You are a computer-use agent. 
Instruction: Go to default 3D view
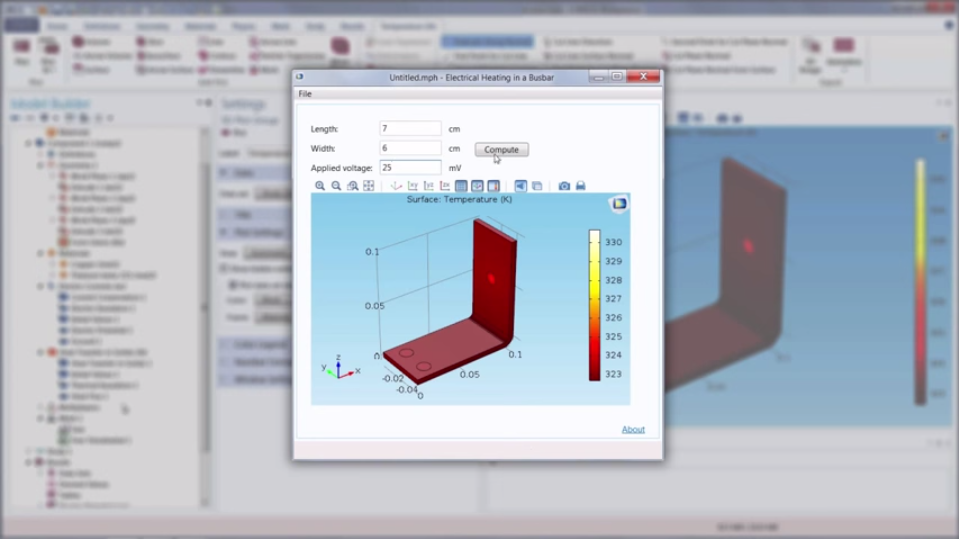pos(396,186)
